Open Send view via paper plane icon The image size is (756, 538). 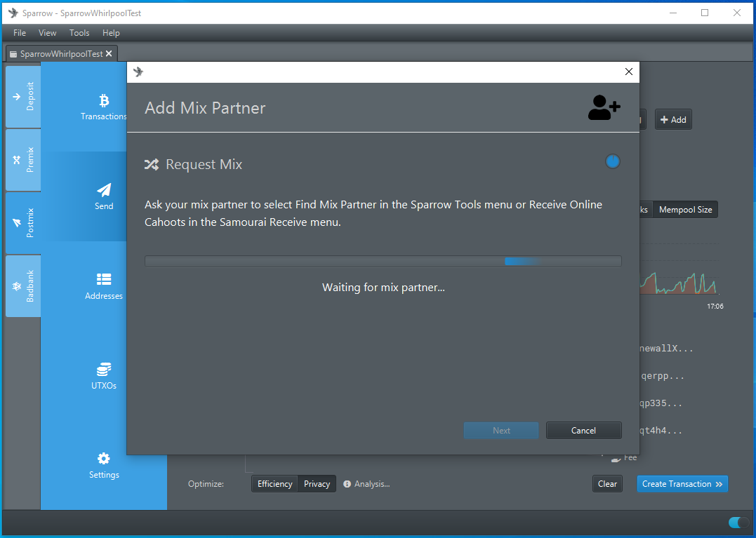104,190
